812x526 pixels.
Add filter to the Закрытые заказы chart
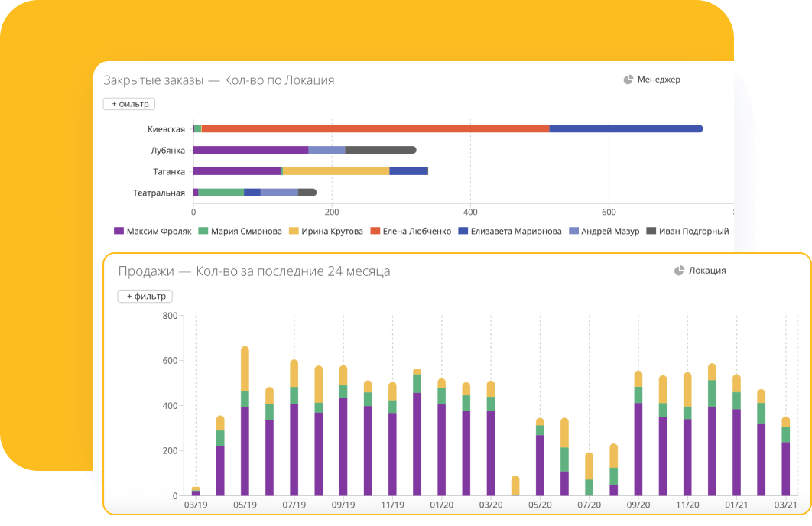(x=129, y=104)
